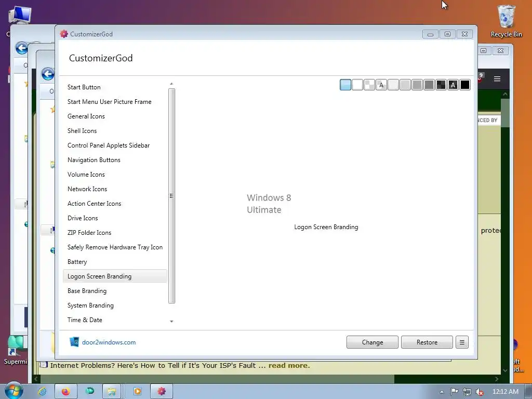Select Shell Icons category
The image size is (532, 399).
[x=115, y=131]
